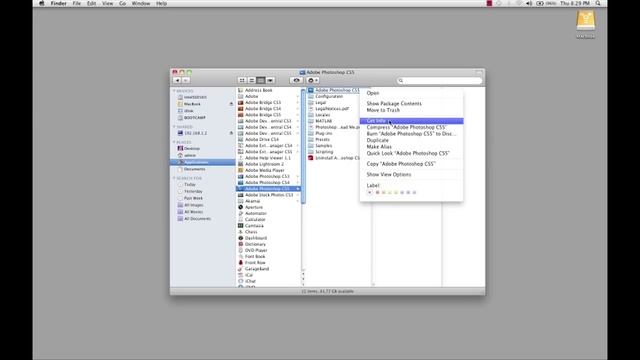Clear label with the X swatch

(370, 192)
